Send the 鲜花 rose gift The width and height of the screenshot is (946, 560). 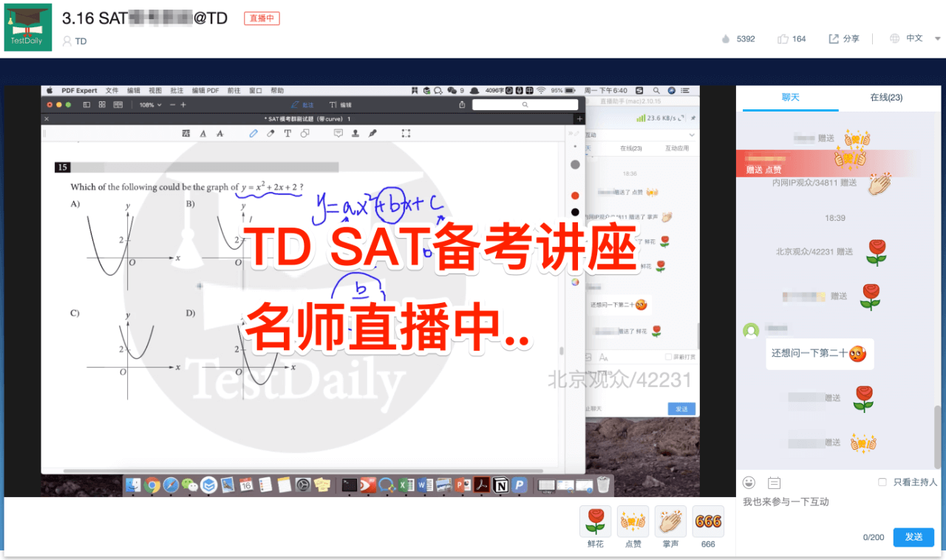point(595,522)
